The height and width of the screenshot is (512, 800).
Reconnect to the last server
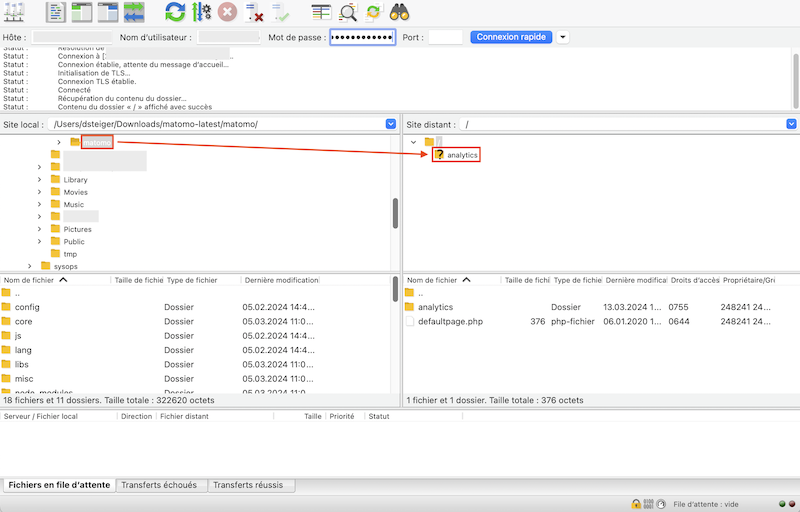click(x=280, y=12)
